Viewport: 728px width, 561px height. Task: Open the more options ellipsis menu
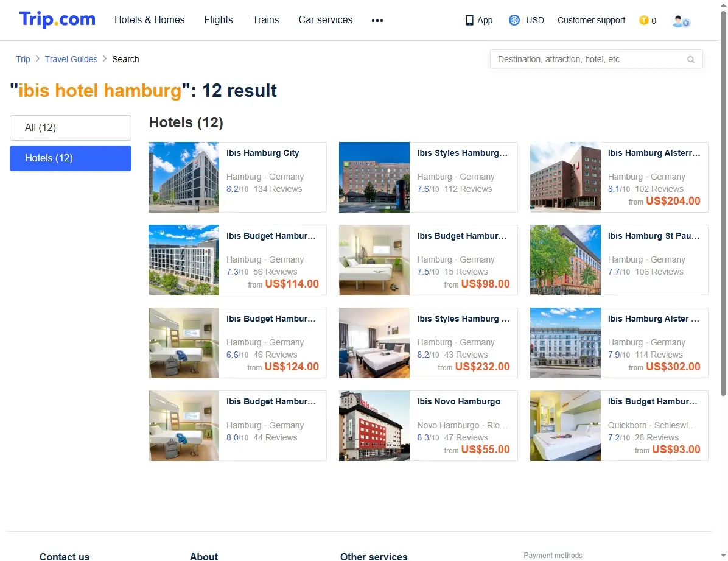coord(377,21)
